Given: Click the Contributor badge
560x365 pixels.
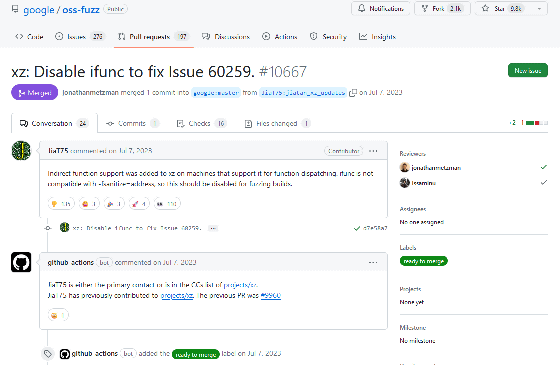Looking at the screenshot, I should (343, 151).
